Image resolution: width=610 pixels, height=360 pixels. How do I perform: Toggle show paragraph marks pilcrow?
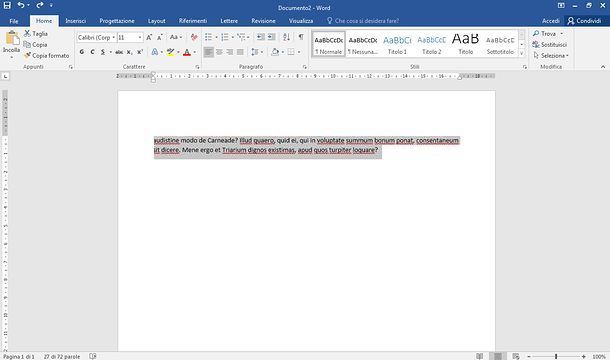(x=301, y=37)
